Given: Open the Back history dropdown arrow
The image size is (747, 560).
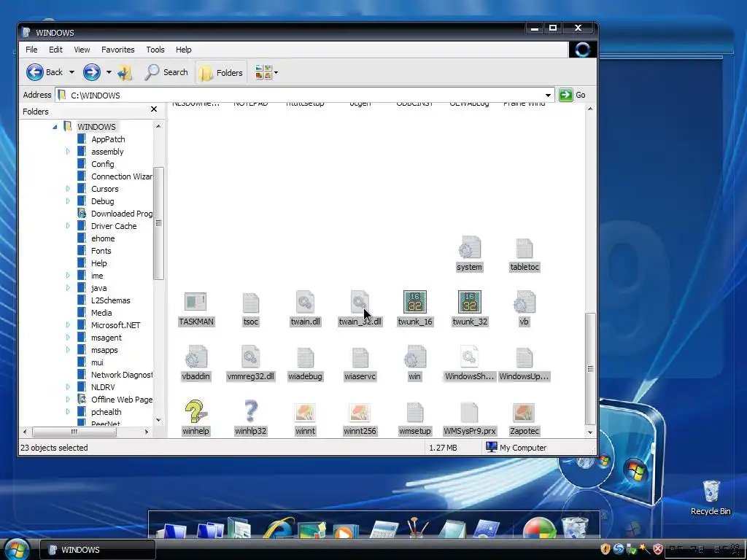Looking at the screenshot, I should 71,72.
